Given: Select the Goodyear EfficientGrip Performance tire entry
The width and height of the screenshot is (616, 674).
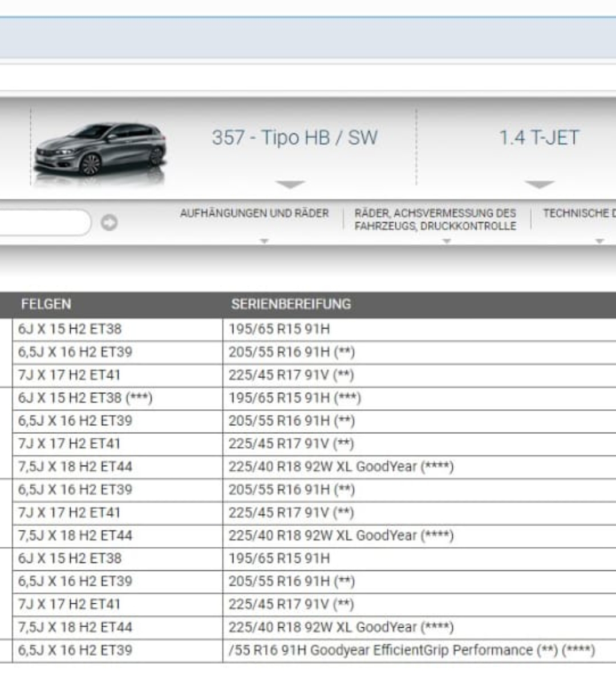Looking at the screenshot, I should [411, 650].
